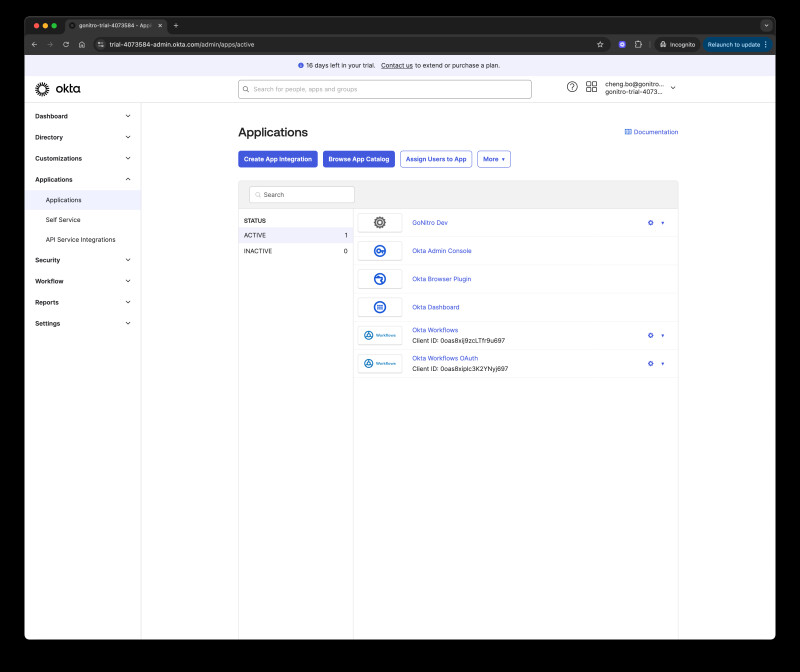
Task: Click the Okta Workflows OAuth app logo
Action: tap(380, 363)
